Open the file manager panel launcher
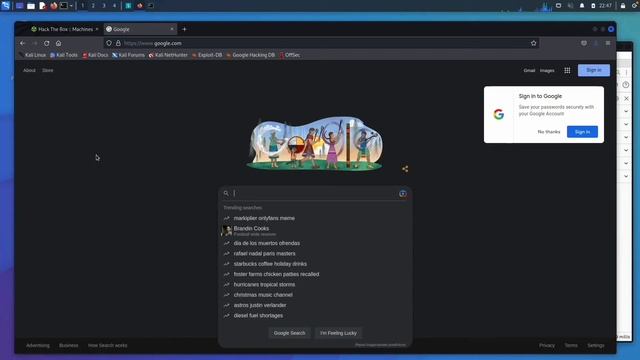 (x=31, y=6)
